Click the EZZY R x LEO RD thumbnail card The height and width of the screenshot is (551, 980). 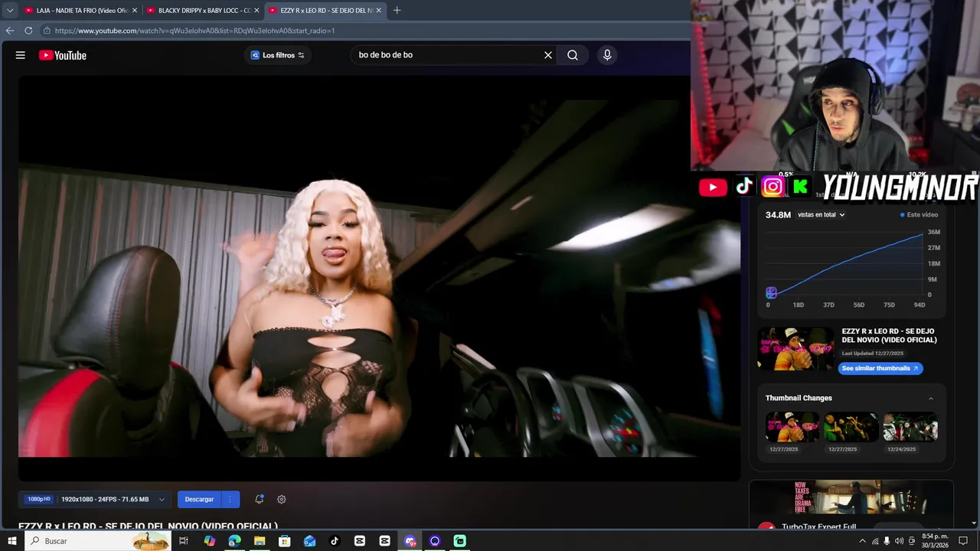click(795, 349)
